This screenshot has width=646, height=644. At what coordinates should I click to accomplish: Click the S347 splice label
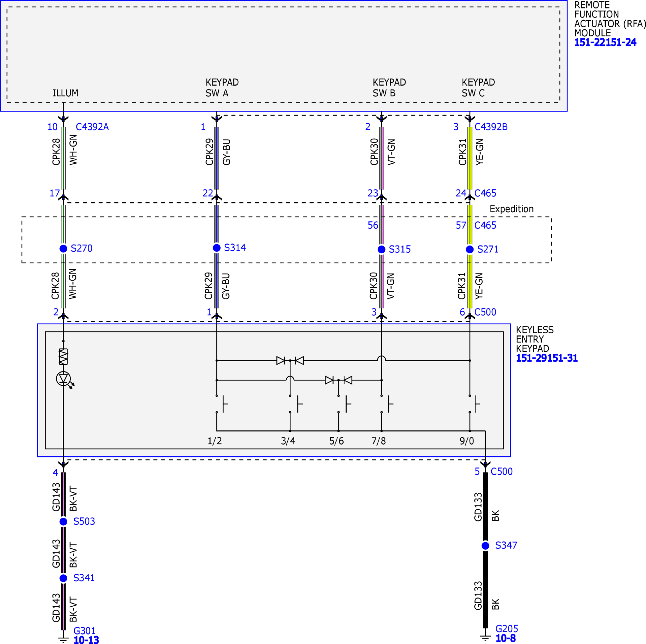pyautogui.click(x=506, y=545)
